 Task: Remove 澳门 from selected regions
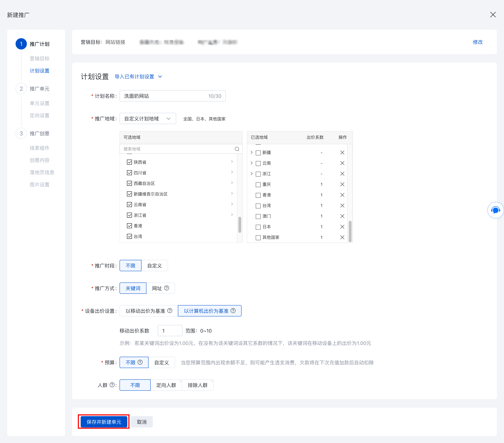tap(342, 216)
